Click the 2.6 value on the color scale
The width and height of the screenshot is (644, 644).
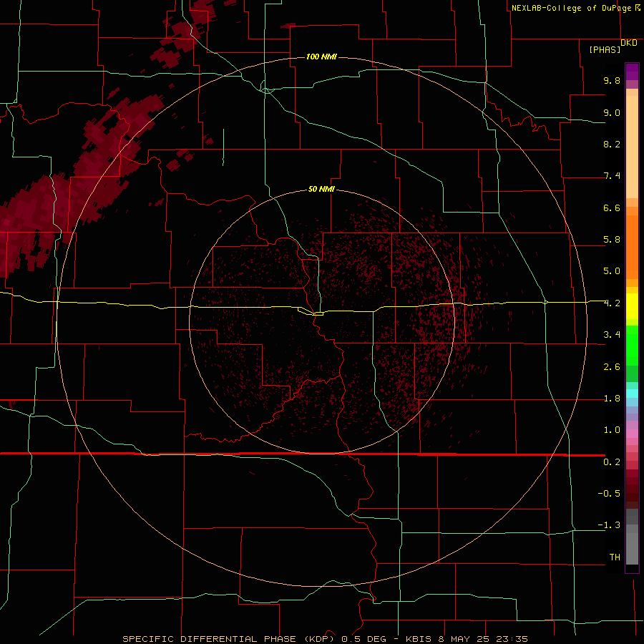coord(612,367)
